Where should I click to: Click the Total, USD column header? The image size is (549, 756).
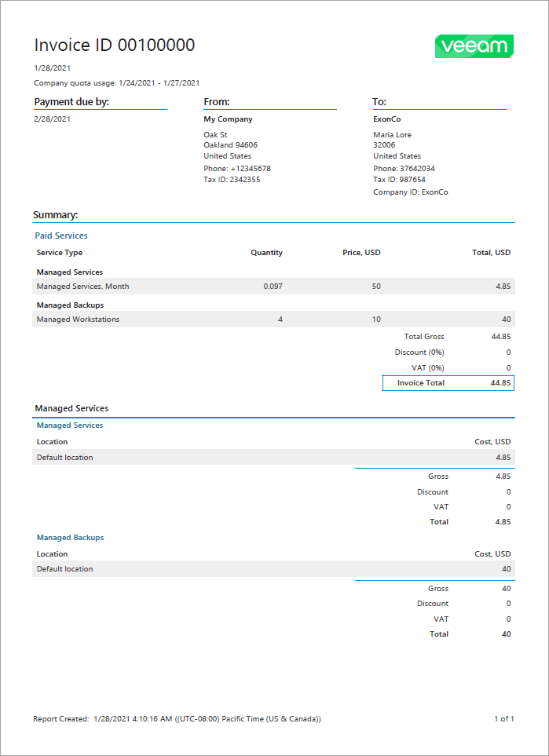[491, 253]
